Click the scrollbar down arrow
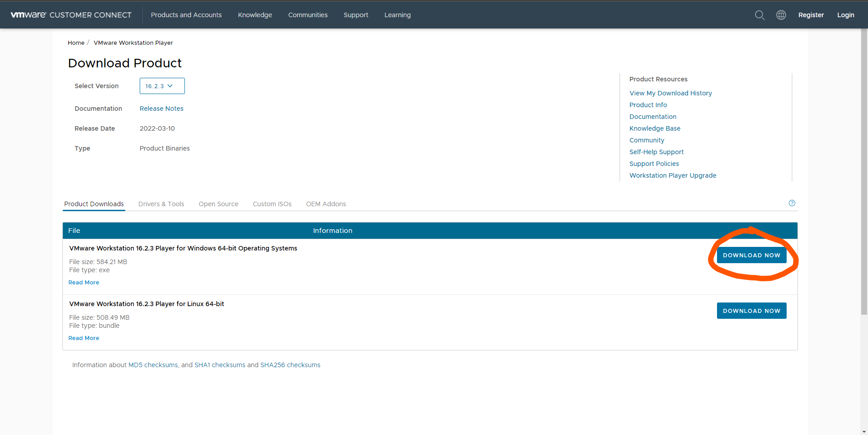This screenshot has width=868, height=435. coord(864,431)
